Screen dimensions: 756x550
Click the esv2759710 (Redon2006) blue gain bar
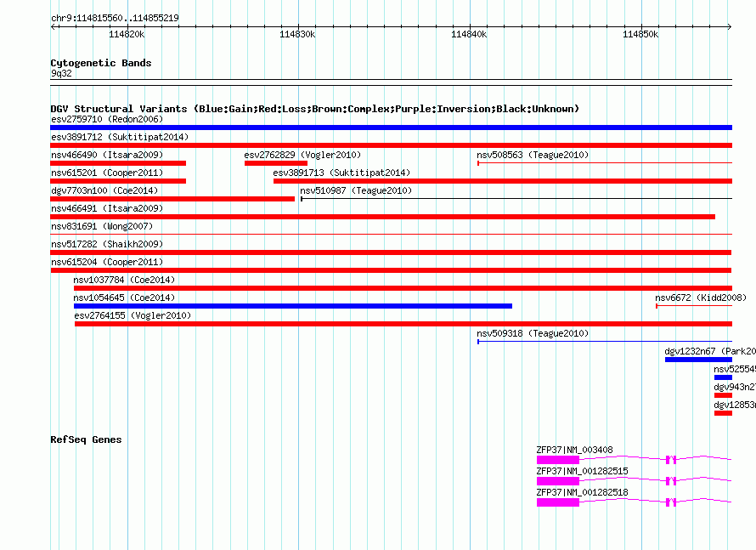coord(391,128)
